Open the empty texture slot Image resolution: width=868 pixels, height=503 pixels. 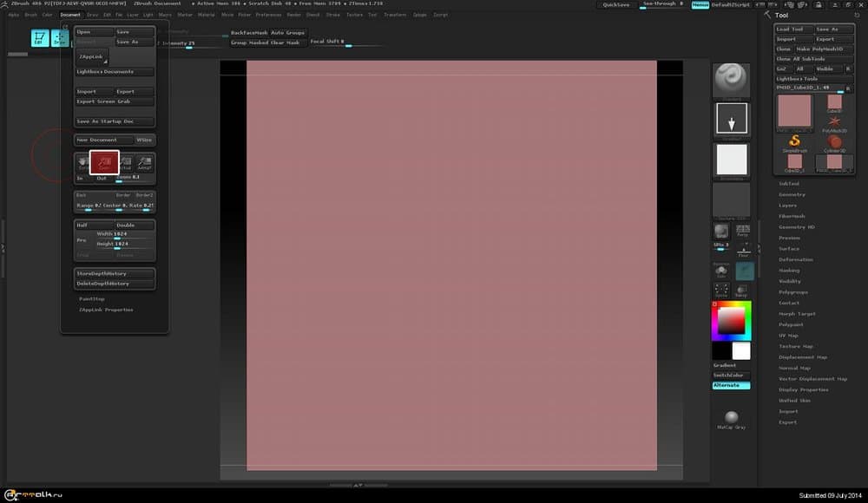pyautogui.click(x=731, y=200)
